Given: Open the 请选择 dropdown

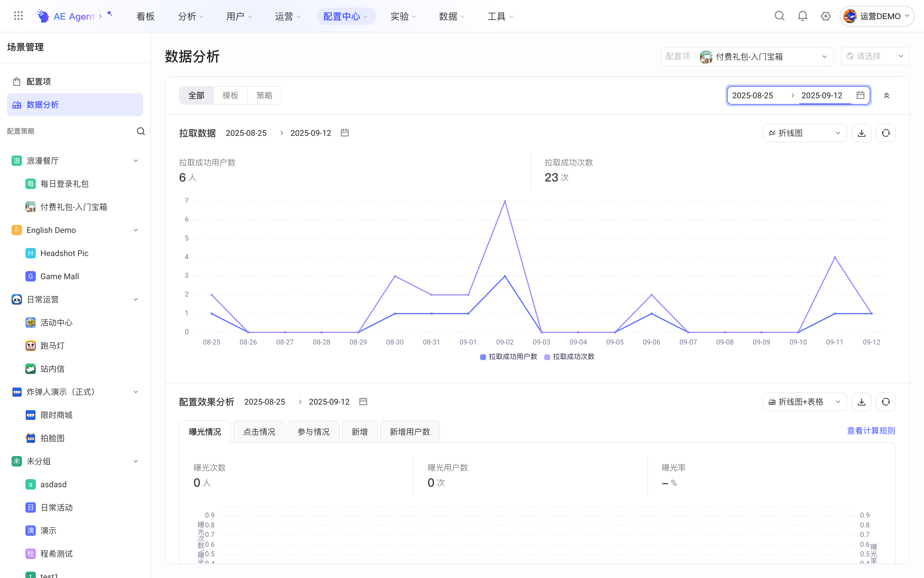Looking at the screenshot, I should [x=875, y=57].
